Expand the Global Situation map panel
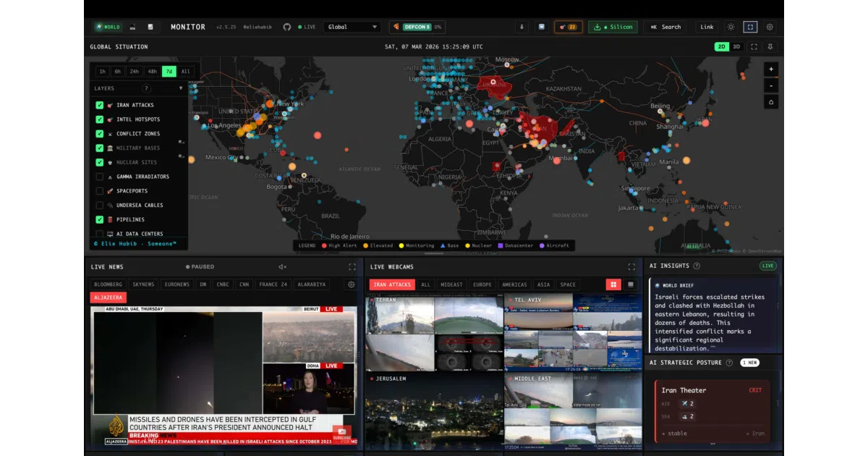868x456 pixels. coord(754,46)
